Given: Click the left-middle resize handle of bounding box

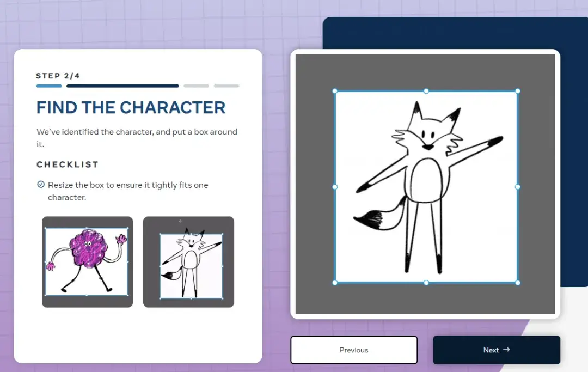Looking at the screenshot, I should 335,187.
